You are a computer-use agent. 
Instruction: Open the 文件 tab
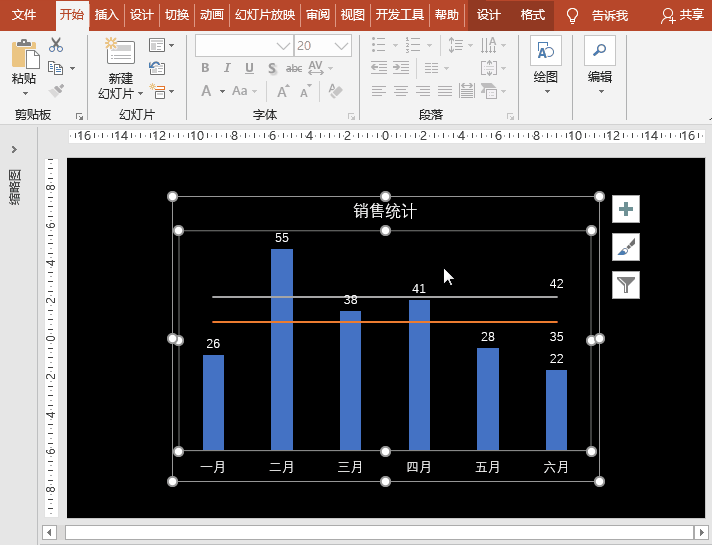point(24,15)
